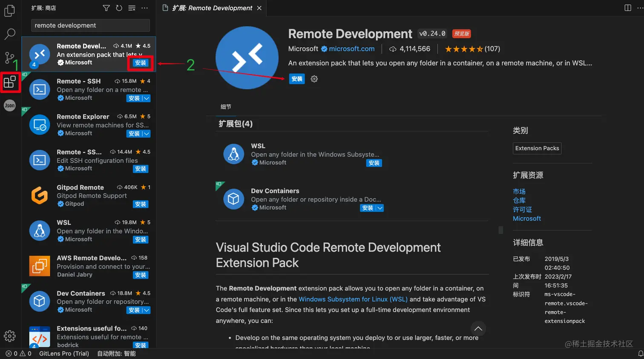Click the gear icon beside install button

(314, 79)
